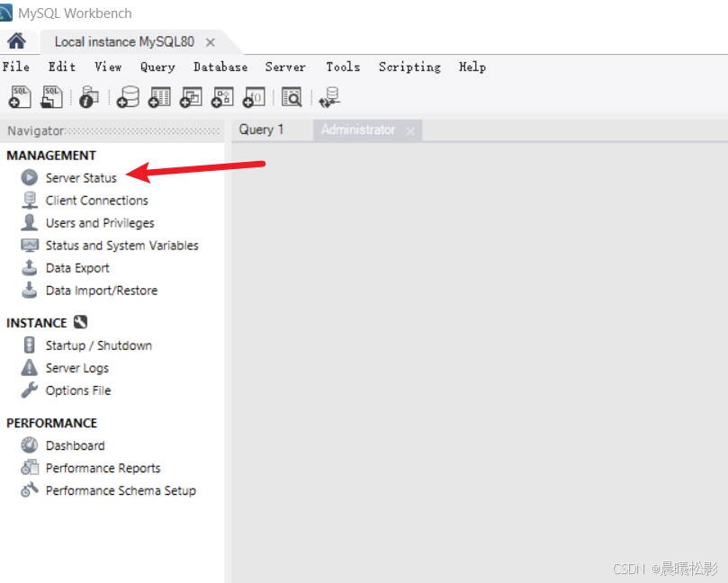Screen dimensions: 728x583
Task: Select Client Connections in the Navigator
Action: pyautogui.click(x=96, y=200)
